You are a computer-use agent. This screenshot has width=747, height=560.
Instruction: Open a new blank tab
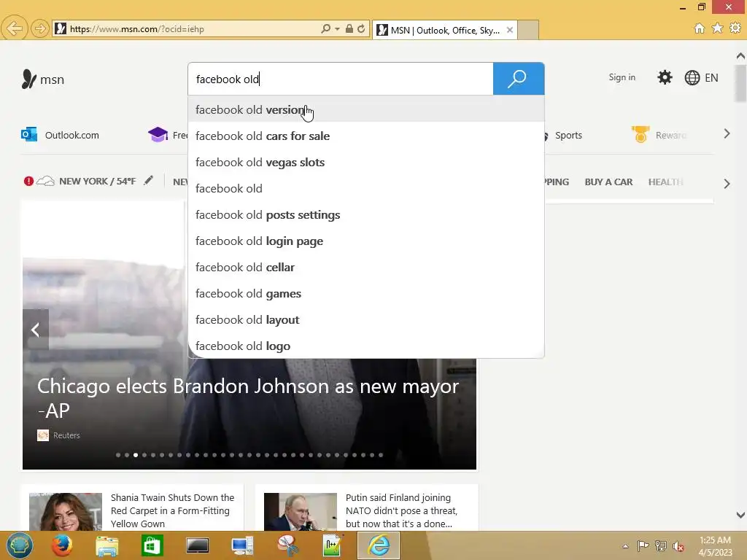click(528, 30)
